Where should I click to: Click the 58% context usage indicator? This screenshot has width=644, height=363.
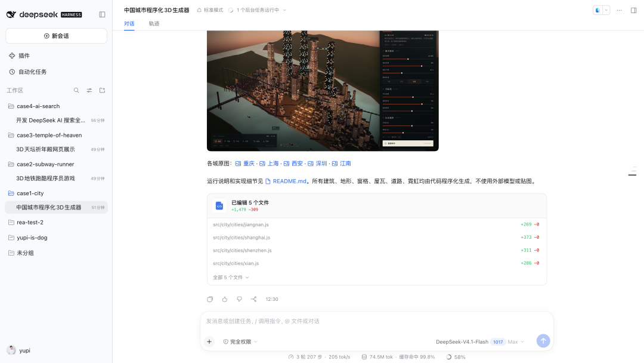(456, 357)
